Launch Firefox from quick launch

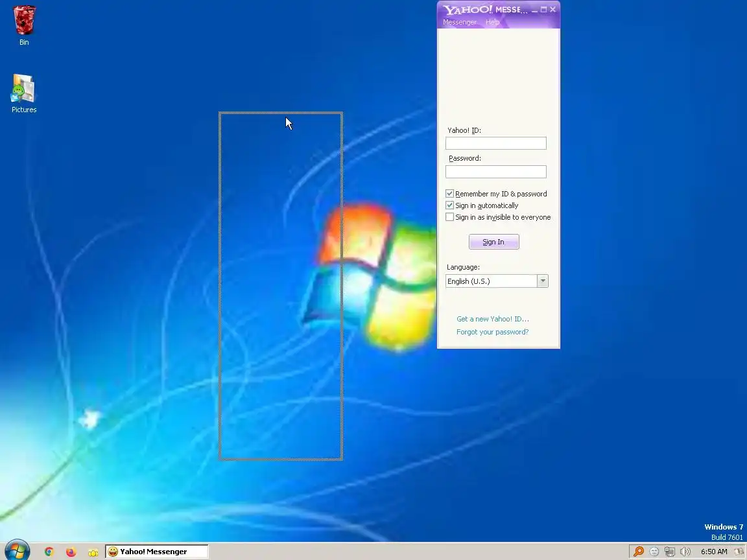click(71, 552)
